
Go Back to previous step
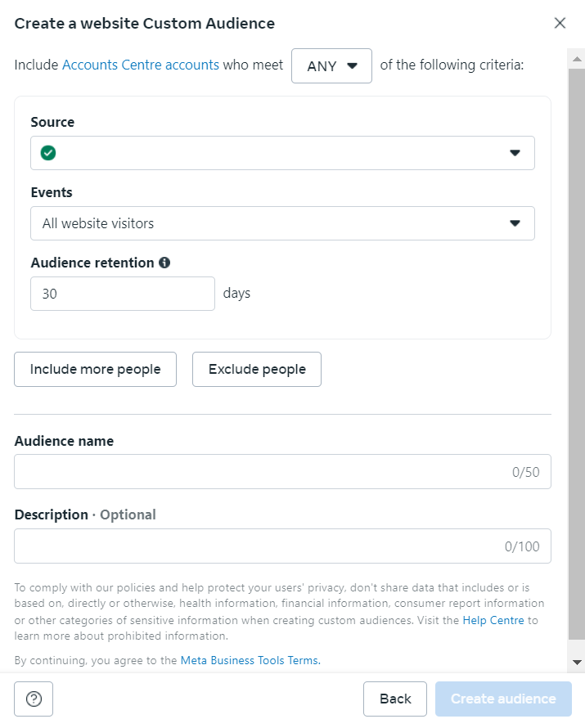tap(395, 699)
